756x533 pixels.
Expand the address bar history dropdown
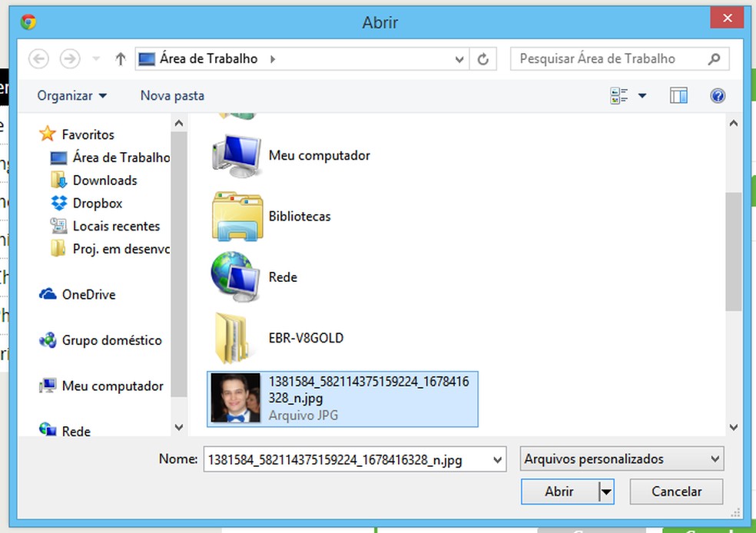coord(459,59)
